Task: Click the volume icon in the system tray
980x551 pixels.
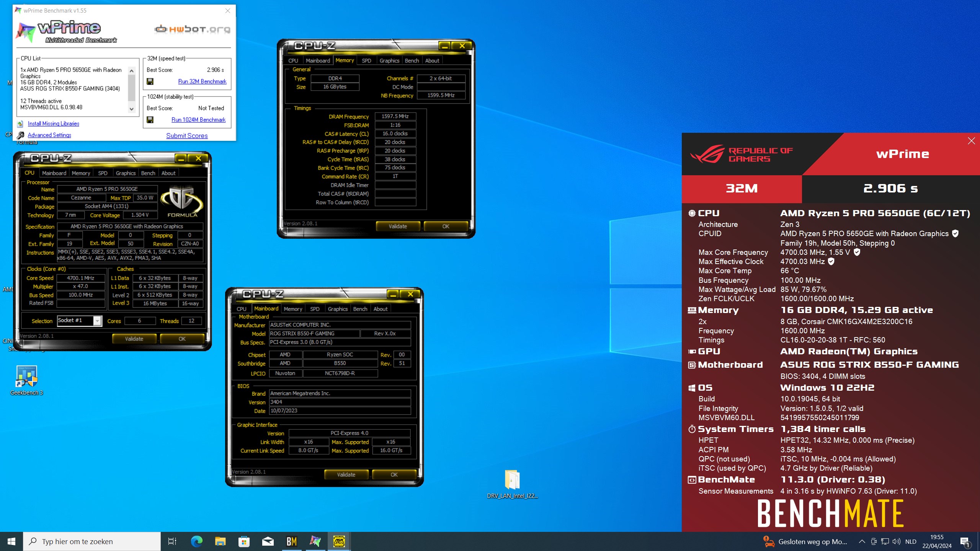Action: click(x=896, y=541)
